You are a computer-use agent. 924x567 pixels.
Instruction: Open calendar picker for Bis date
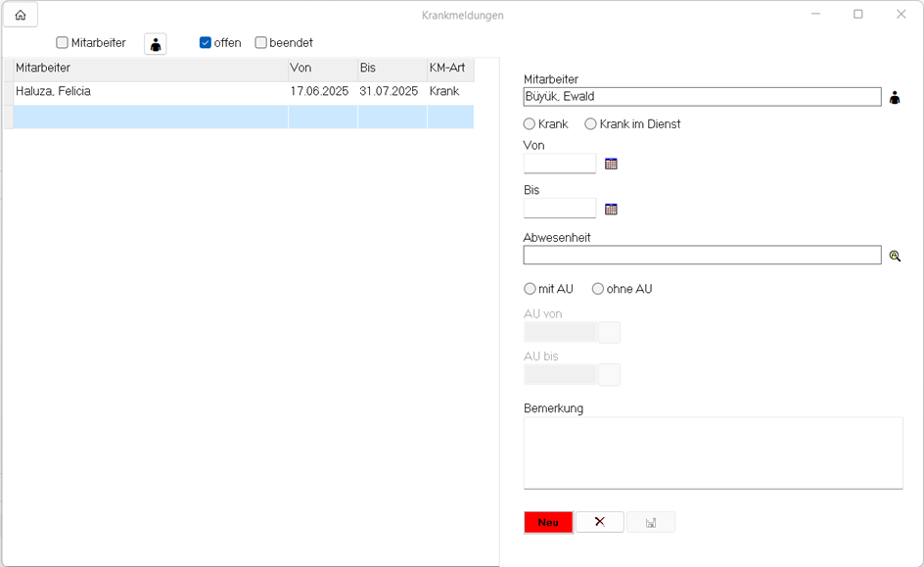pos(611,209)
